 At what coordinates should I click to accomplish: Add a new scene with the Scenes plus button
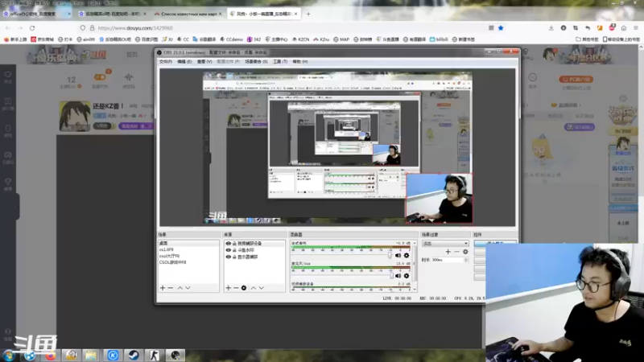(163, 288)
